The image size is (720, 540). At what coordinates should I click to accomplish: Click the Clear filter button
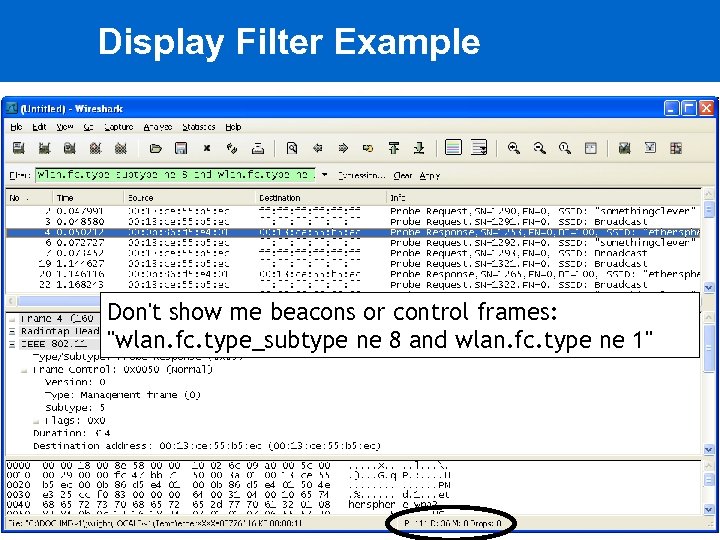coord(402,175)
